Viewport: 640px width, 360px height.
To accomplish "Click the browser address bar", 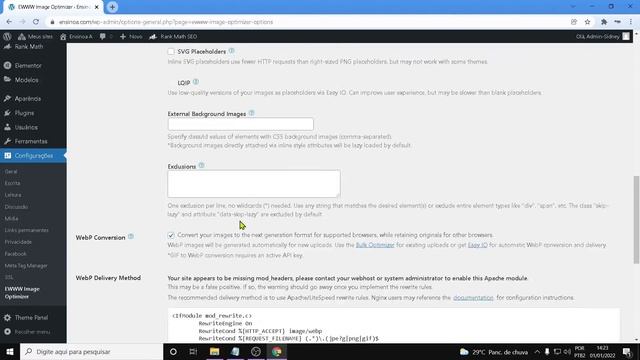I will (306, 22).
